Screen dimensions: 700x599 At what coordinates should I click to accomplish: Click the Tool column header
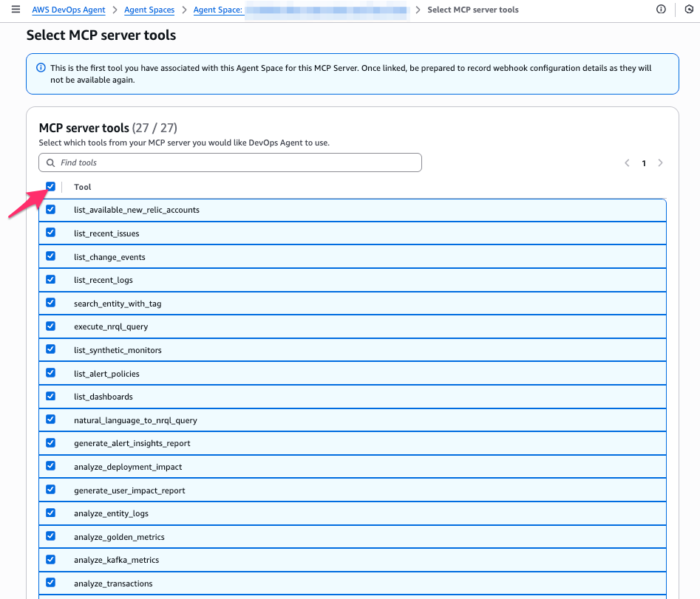pos(83,187)
